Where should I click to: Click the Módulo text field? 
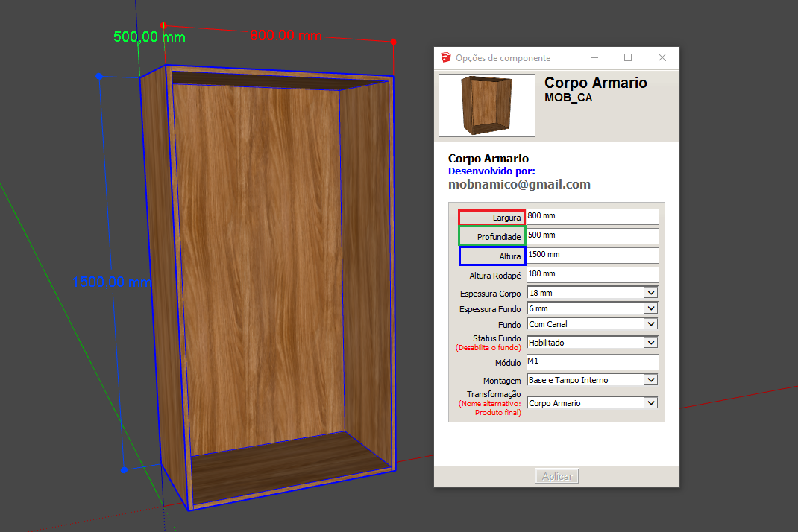click(x=592, y=362)
